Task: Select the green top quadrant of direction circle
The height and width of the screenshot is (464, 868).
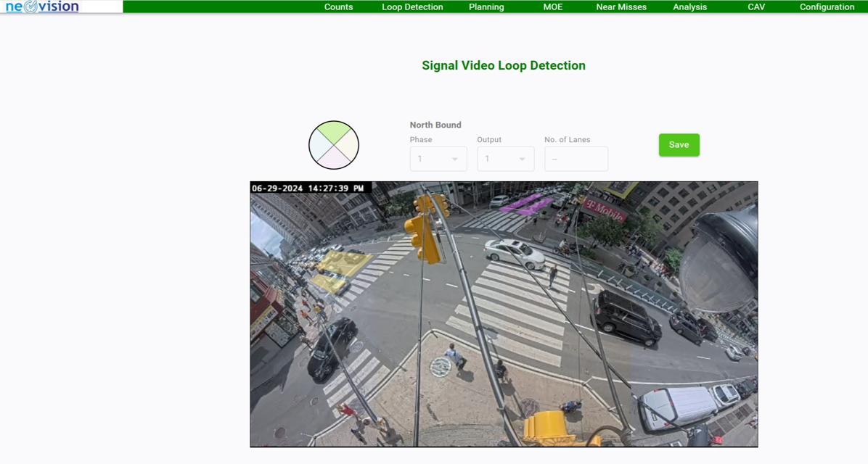Action: pos(334,132)
